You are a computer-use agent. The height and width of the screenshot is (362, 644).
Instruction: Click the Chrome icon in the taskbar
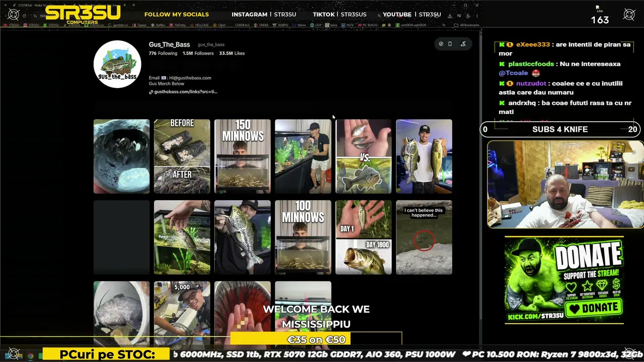[31, 356]
